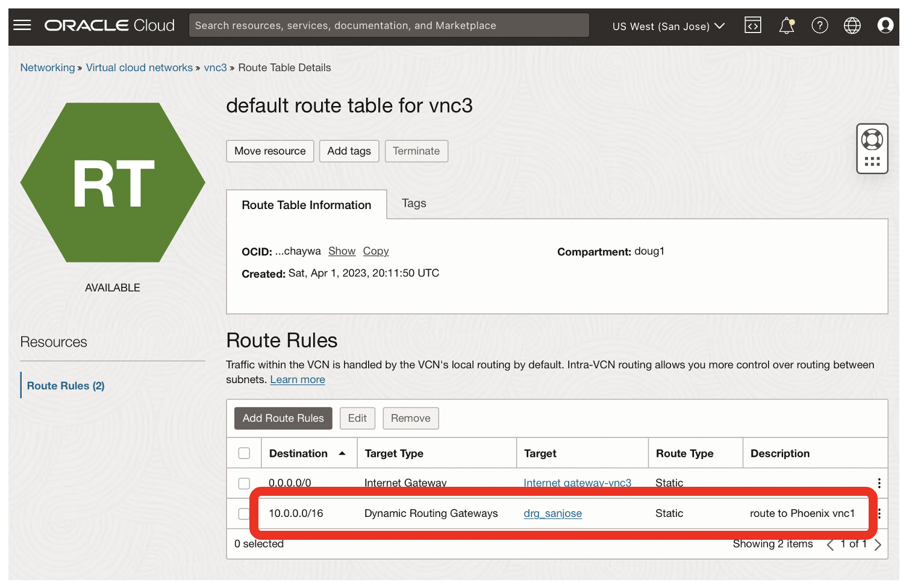Click the Add Route Rules button

(283, 418)
